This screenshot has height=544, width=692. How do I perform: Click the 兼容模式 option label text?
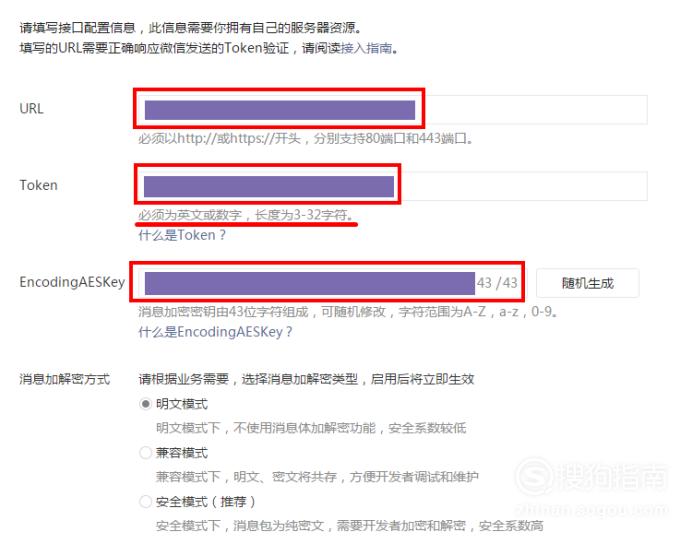tap(181, 453)
